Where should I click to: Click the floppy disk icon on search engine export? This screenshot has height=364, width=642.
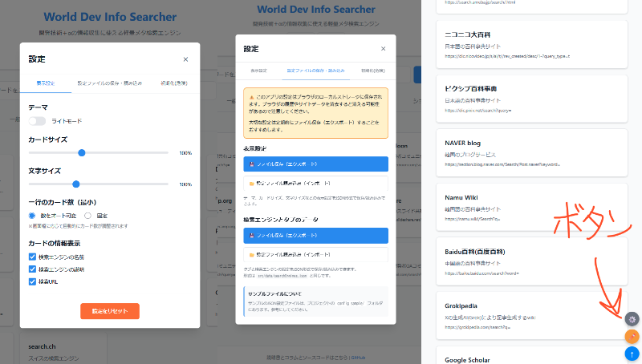pyautogui.click(x=252, y=236)
